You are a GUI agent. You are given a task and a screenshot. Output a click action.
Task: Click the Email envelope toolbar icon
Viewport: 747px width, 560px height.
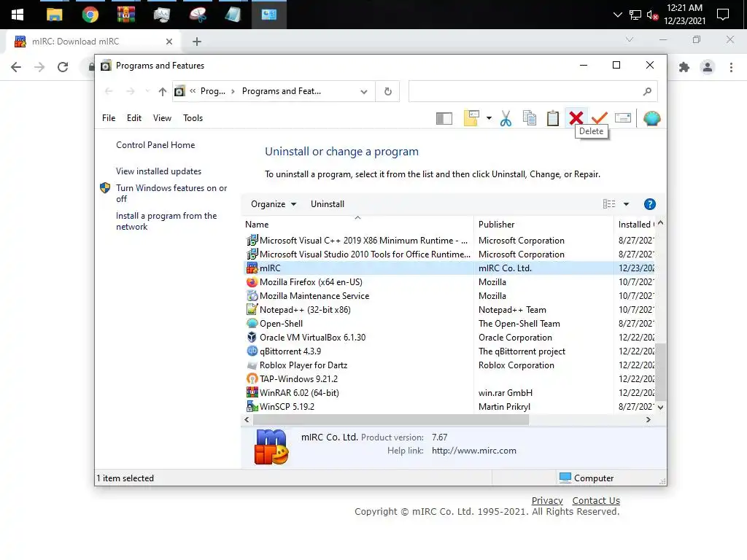(x=623, y=117)
